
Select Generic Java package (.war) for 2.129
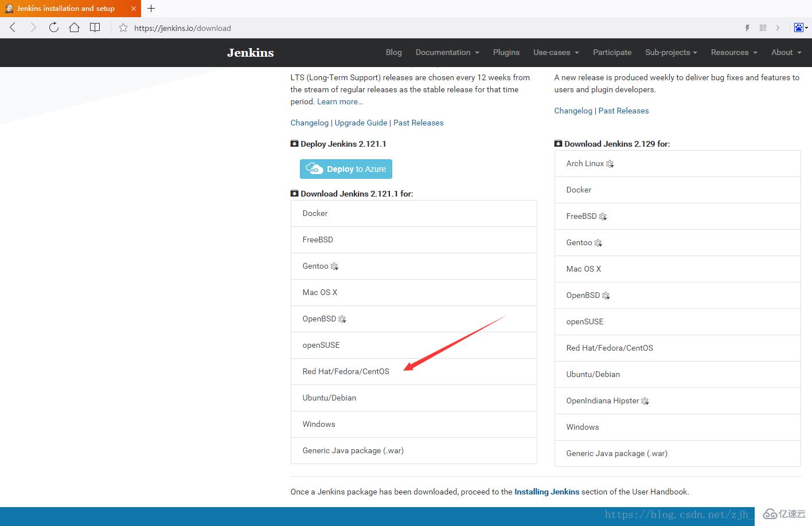tap(678, 453)
